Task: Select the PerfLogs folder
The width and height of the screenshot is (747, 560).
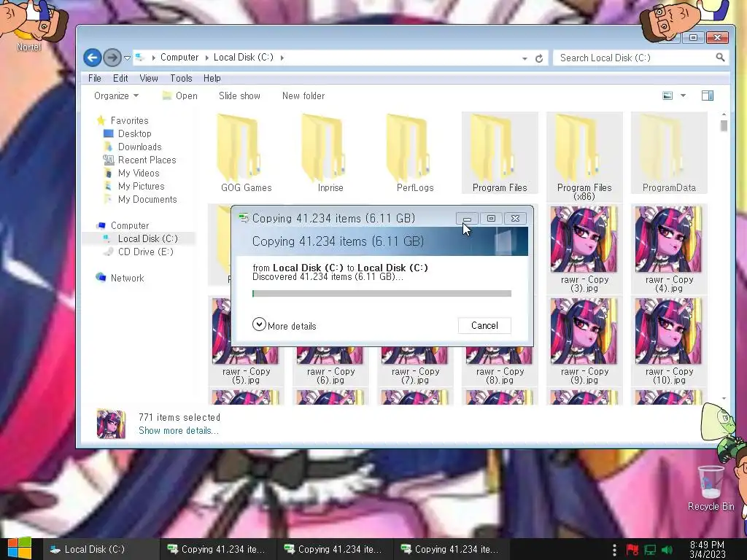Action: pos(415,153)
